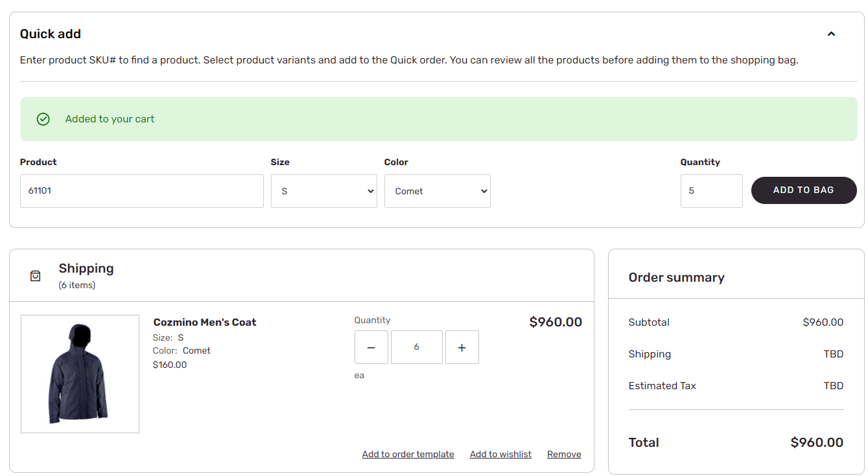This screenshot has width=868, height=476.
Task: Focus the Product SKU input field
Action: click(142, 191)
